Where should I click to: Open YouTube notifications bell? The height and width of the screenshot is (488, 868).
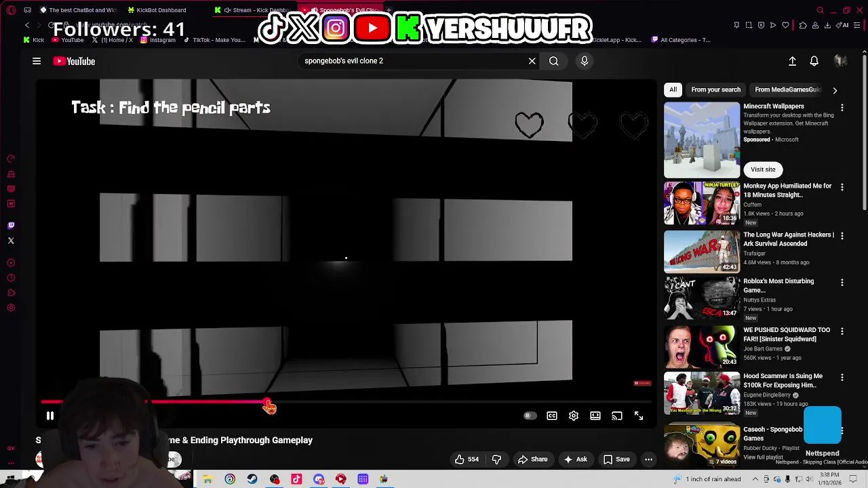click(x=814, y=61)
